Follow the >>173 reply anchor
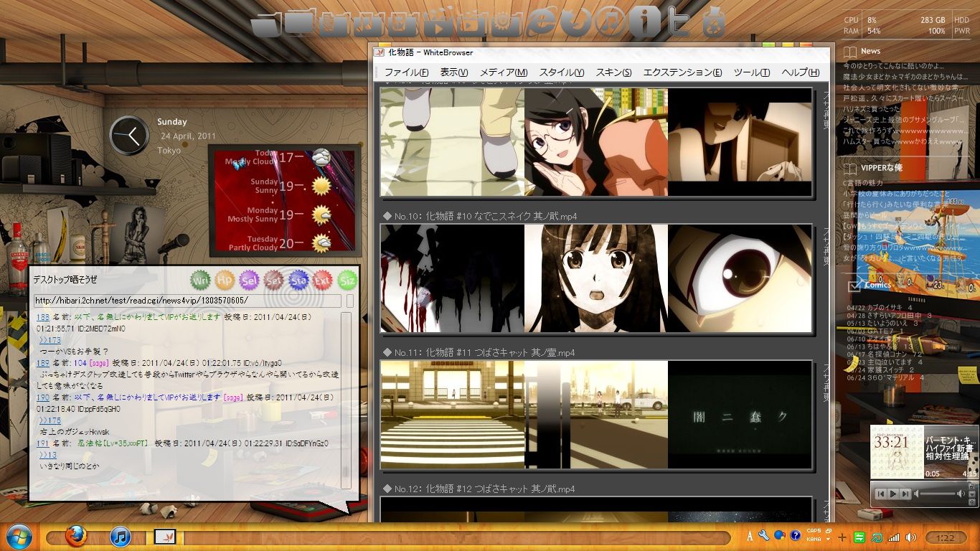980x551 pixels. 50,340
